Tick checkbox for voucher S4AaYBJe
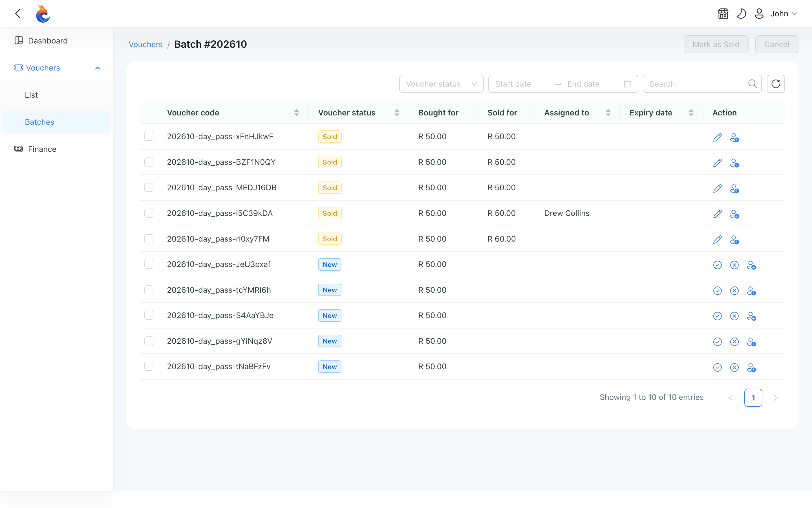Viewport: 812px width, 508px height. 149,316
